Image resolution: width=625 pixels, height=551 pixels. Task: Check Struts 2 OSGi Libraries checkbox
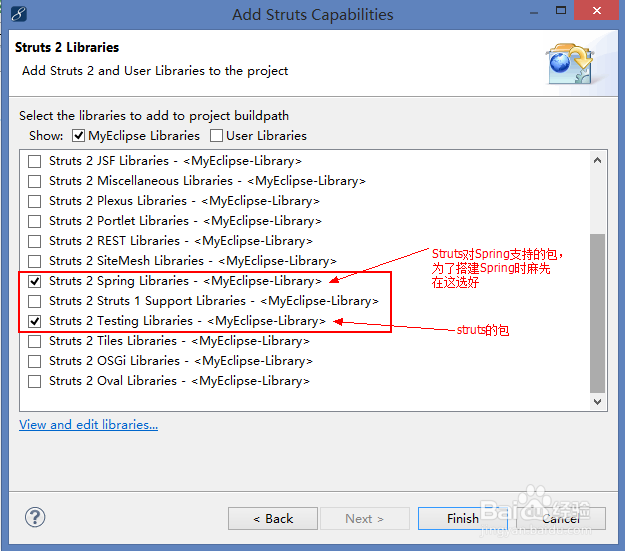click(x=35, y=361)
